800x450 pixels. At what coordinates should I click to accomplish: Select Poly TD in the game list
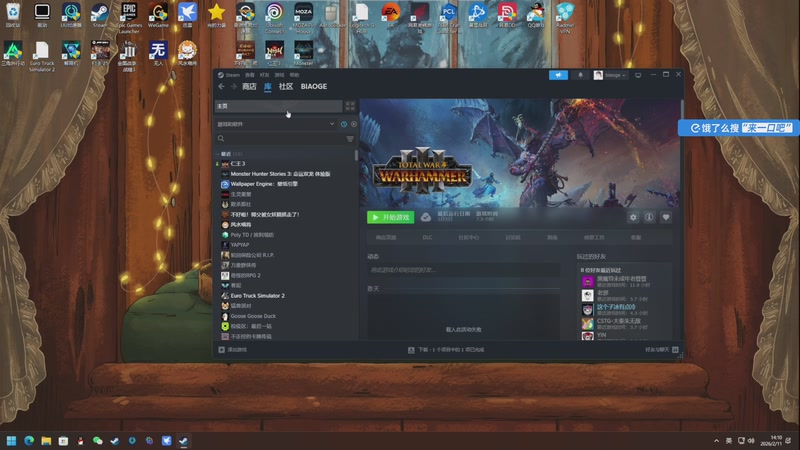click(x=252, y=235)
